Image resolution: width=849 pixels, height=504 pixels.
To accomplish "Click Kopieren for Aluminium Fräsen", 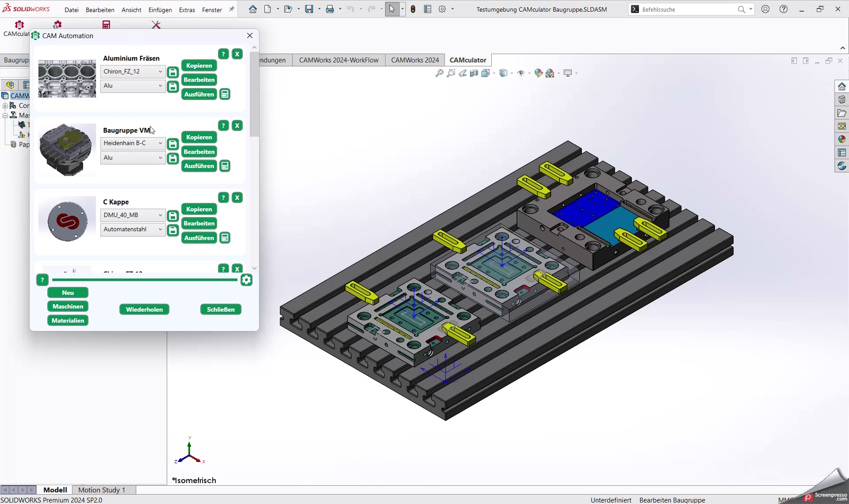I will 199,66.
